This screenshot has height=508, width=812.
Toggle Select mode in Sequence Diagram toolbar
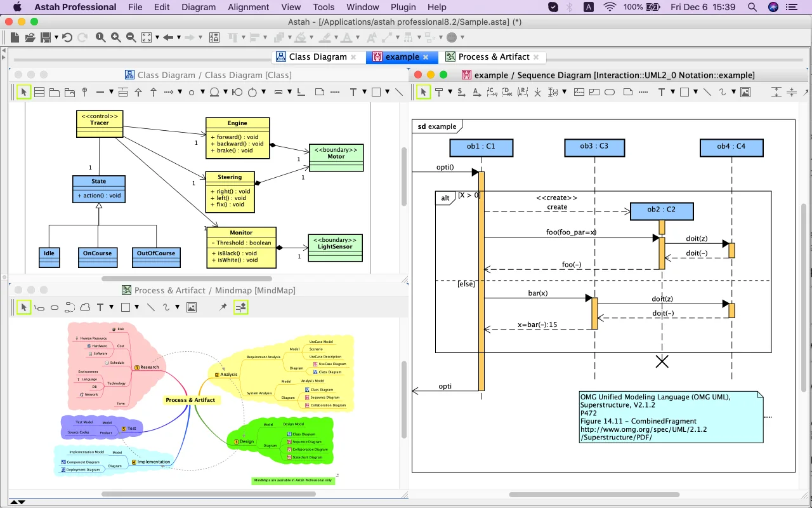pyautogui.click(x=424, y=92)
